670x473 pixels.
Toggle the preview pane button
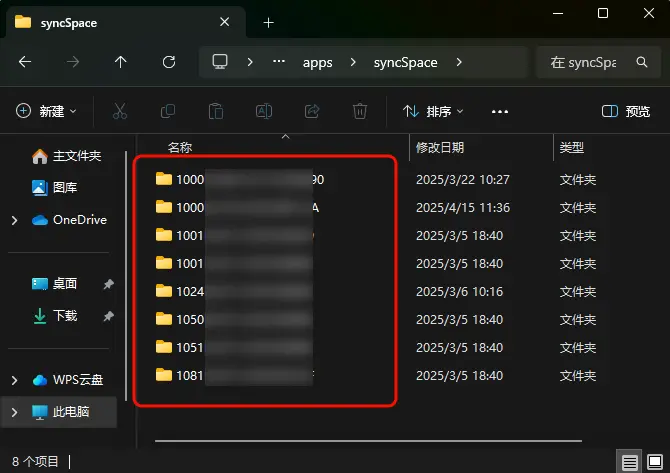pos(626,111)
